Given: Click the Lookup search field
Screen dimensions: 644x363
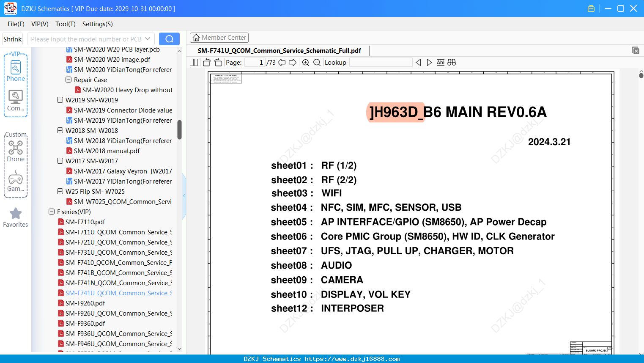Looking at the screenshot, I should [381, 63].
